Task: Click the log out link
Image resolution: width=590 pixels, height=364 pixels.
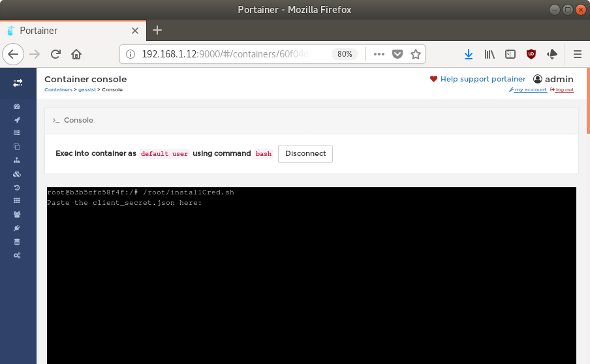Action: point(562,89)
